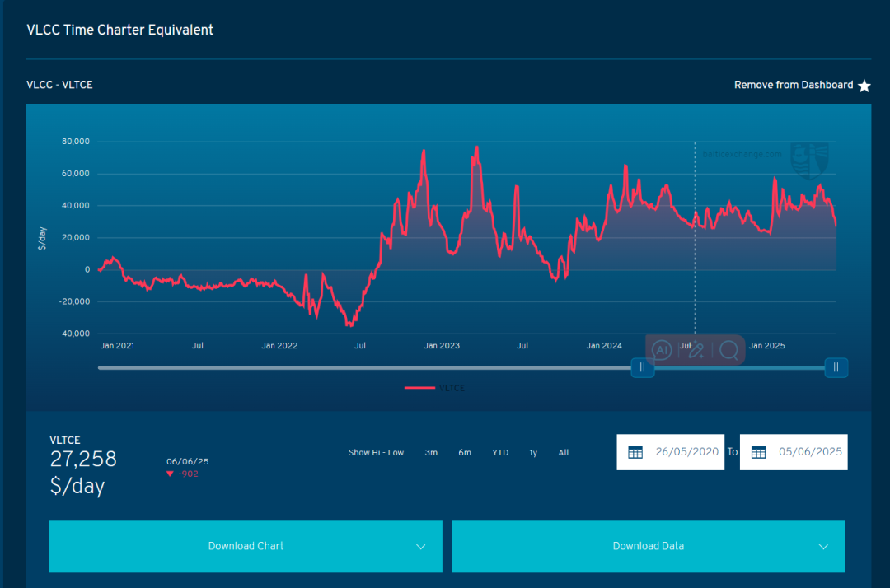Select the 3m time range
The height and width of the screenshot is (588, 890).
431,453
